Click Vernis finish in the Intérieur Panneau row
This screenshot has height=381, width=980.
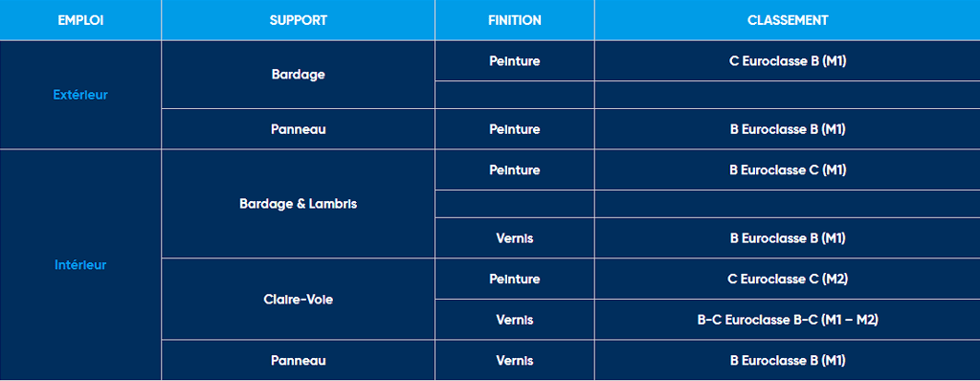click(x=514, y=360)
